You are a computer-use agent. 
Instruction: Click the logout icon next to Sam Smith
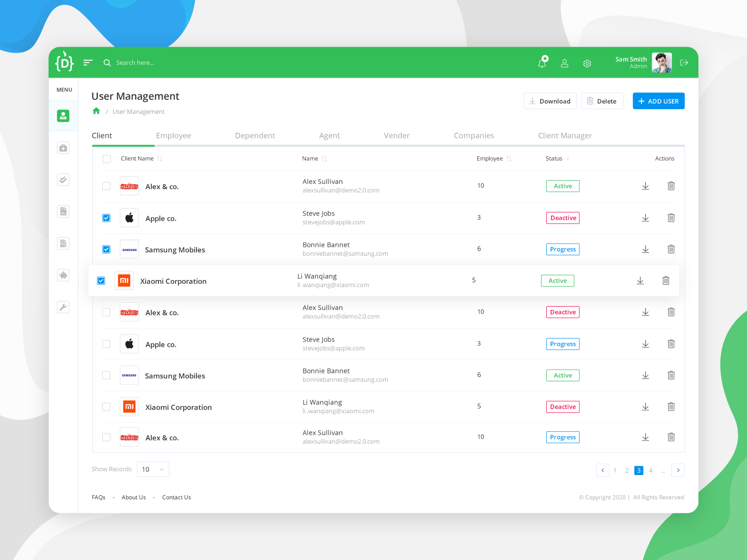coord(684,62)
